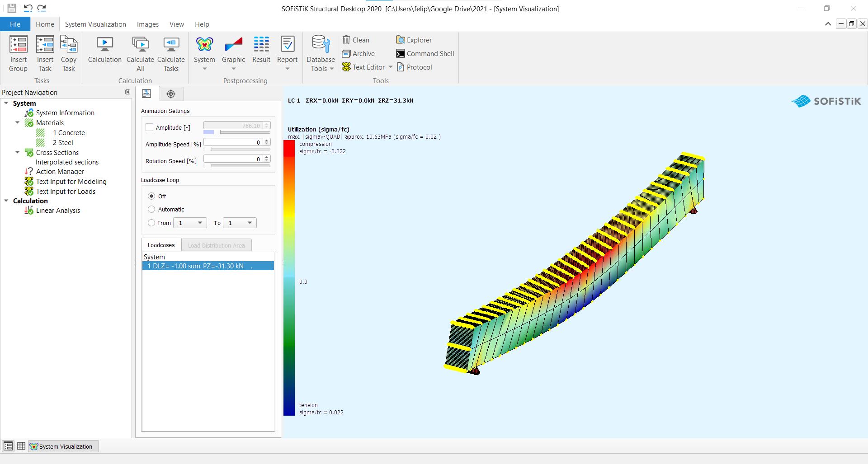The height and width of the screenshot is (464, 868).
Task: Open Linear Analysis in project tree
Action: (x=58, y=211)
